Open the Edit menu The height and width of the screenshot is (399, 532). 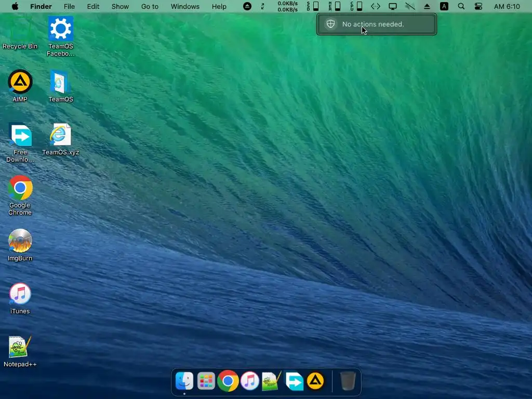pos(93,6)
